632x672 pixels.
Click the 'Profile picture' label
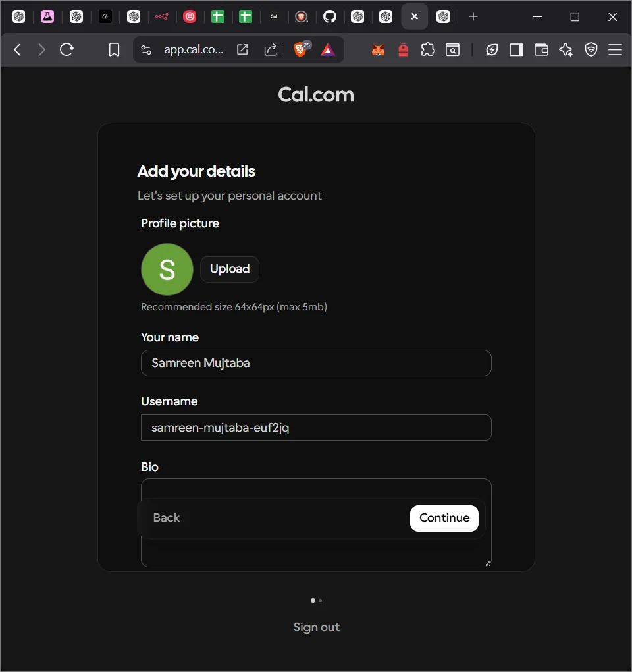click(180, 223)
